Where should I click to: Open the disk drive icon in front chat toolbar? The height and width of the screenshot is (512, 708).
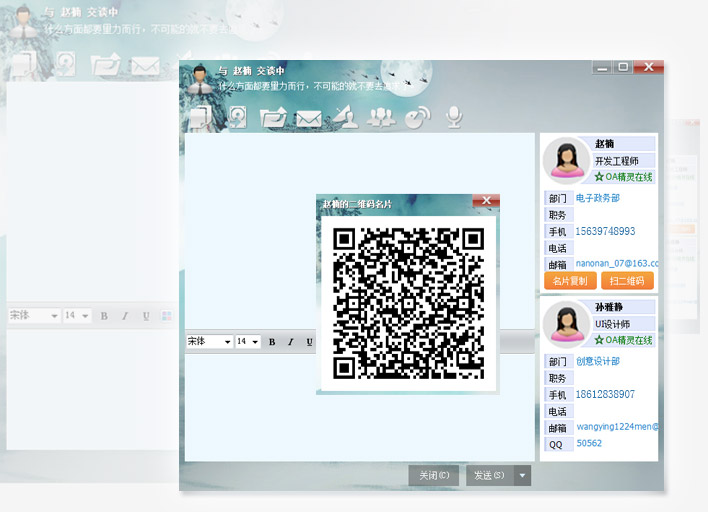coord(238,117)
